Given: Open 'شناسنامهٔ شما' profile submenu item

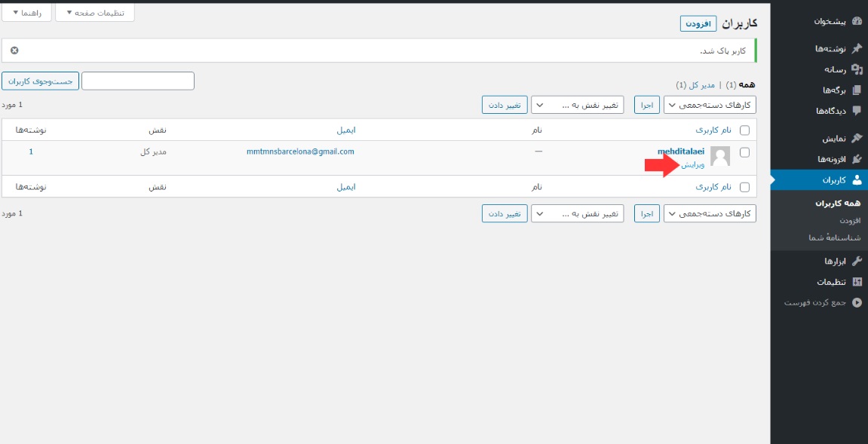Looking at the screenshot, I should point(834,237).
